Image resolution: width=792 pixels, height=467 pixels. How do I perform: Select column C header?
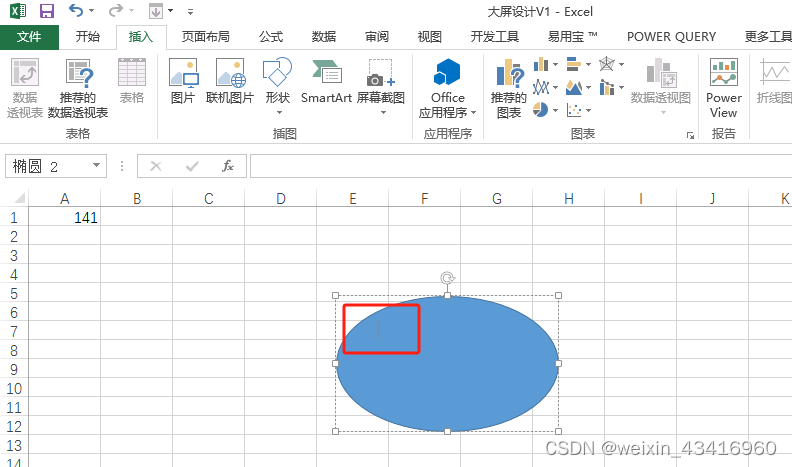[209, 198]
